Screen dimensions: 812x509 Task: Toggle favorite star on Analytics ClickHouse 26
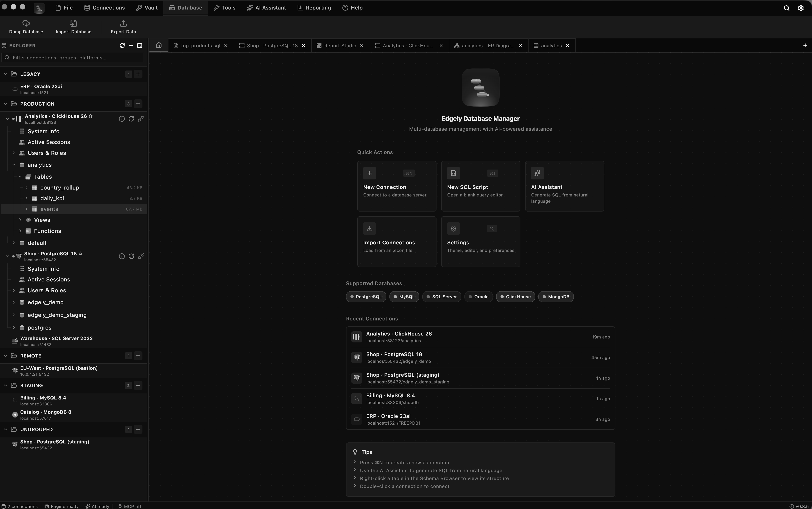tap(90, 116)
